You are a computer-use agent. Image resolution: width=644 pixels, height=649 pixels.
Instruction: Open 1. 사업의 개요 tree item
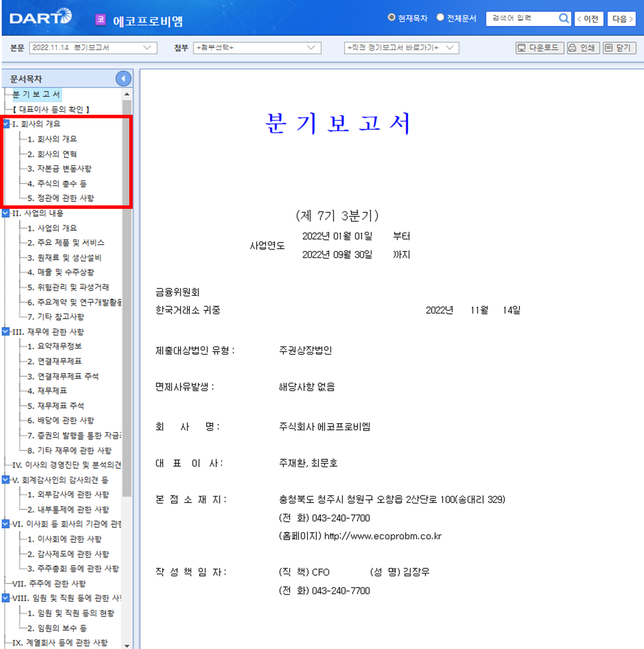52,228
